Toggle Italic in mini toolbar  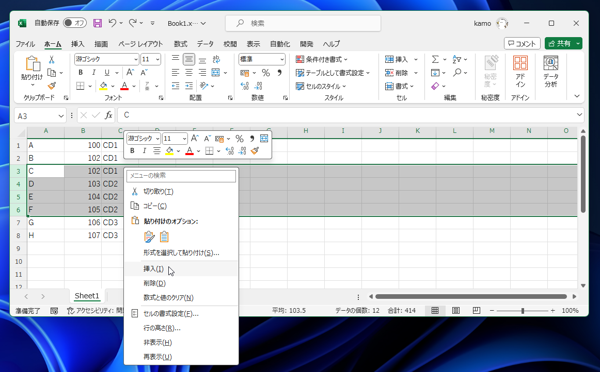coord(144,151)
